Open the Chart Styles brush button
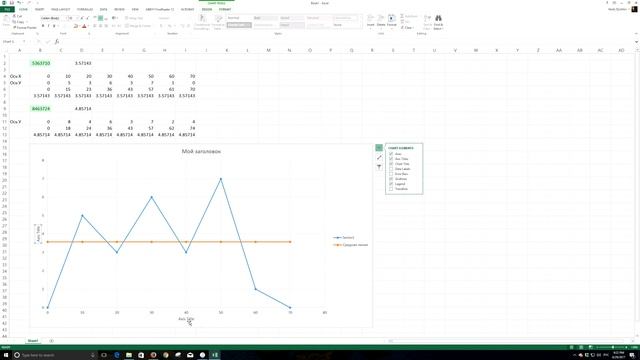Image resolution: width=640 pixels, height=360 pixels. coord(379,158)
